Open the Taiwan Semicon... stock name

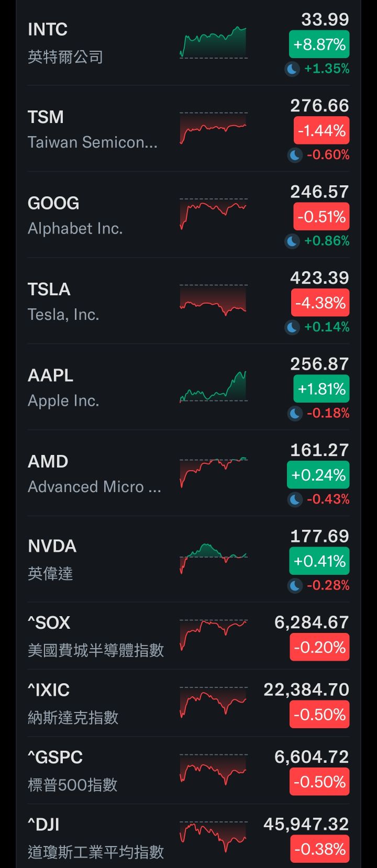[93, 142]
